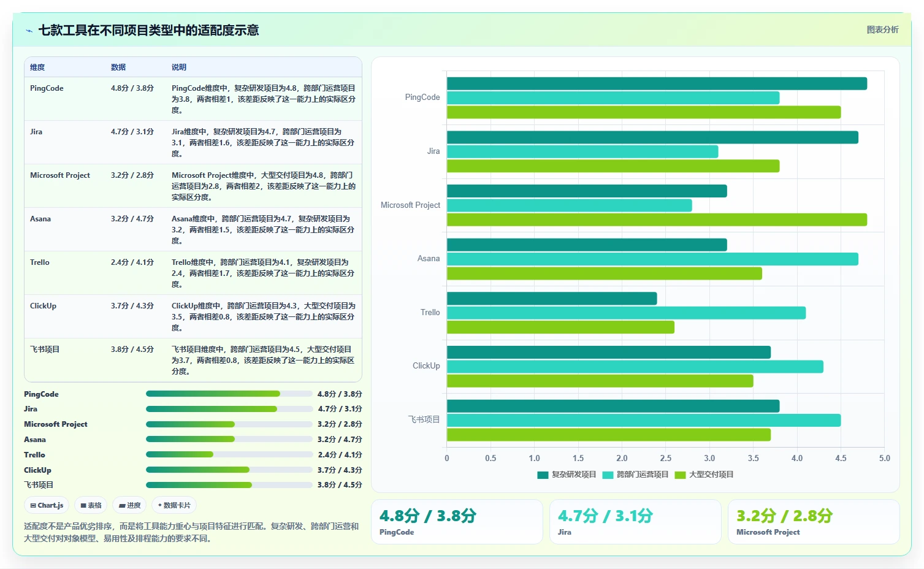Open the PingCode 4.8分 / 3.8分 card

[x=457, y=522]
